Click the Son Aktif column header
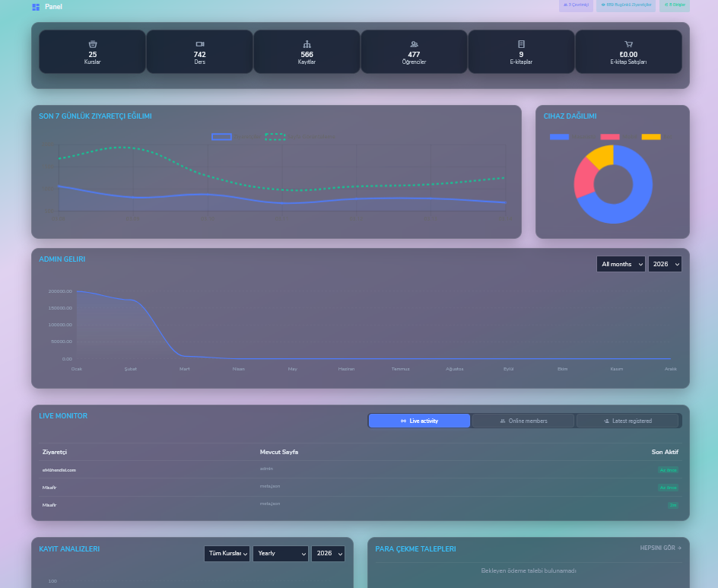718x588 pixels. pyautogui.click(x=665, y=452)
